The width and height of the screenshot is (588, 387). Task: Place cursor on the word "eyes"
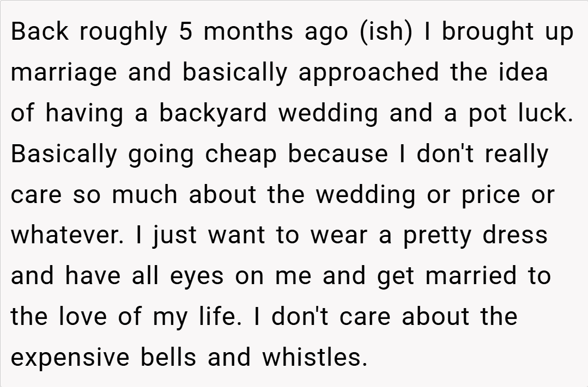197,277
